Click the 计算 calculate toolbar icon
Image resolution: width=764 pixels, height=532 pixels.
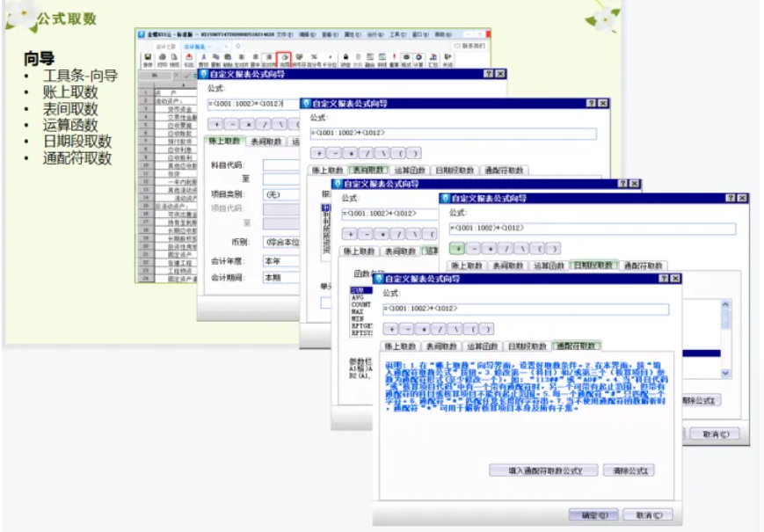[x=418, y=61]
